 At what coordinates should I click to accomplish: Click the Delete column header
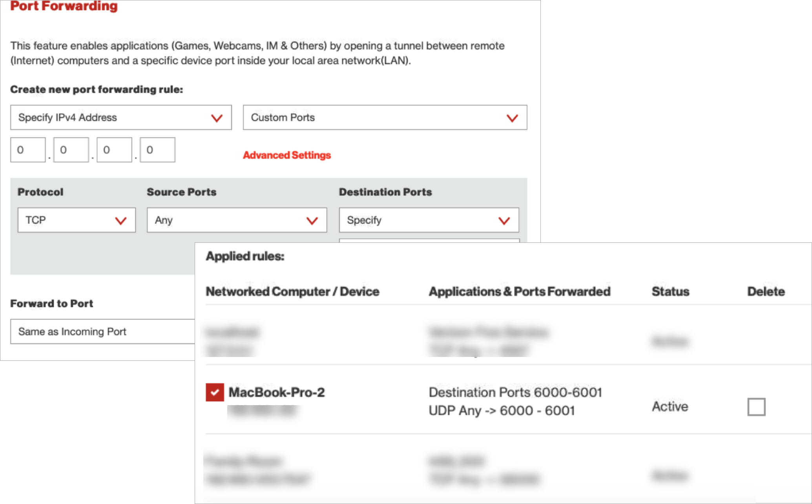[x=765, y=291]
